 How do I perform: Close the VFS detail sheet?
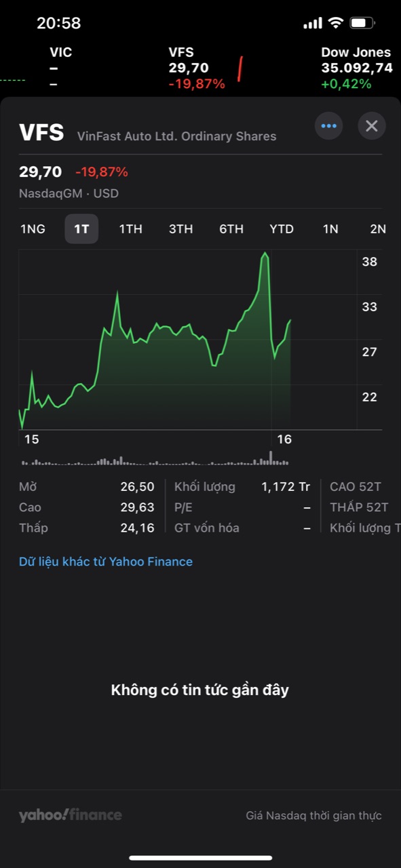371,126
